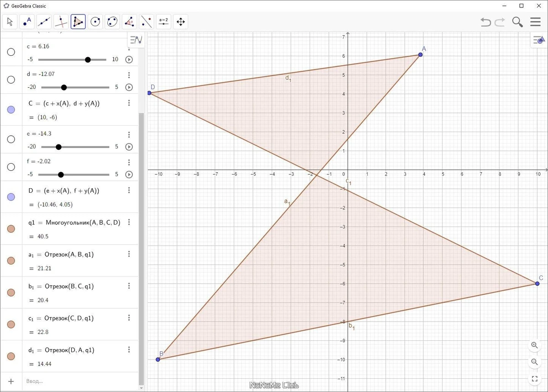The image size is (548, 392).
Task: Open options menu for q1 polygon row
Action: tap(129, 222)
